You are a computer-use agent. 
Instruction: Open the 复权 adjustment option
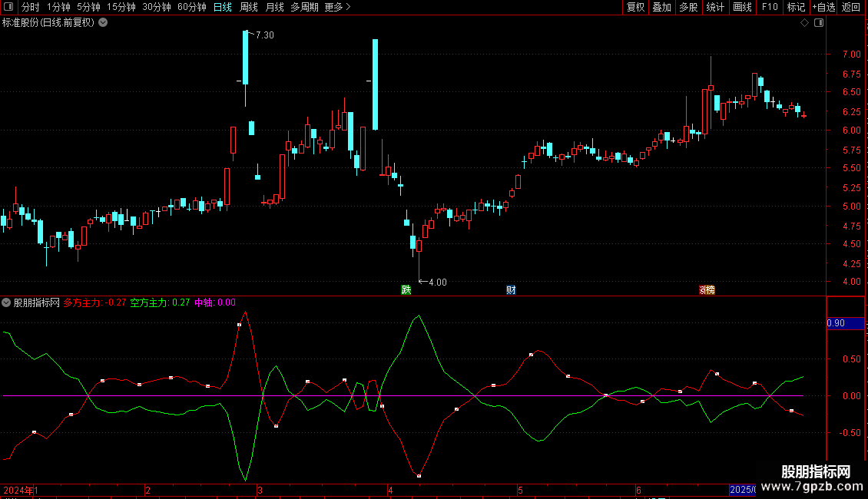635,7
